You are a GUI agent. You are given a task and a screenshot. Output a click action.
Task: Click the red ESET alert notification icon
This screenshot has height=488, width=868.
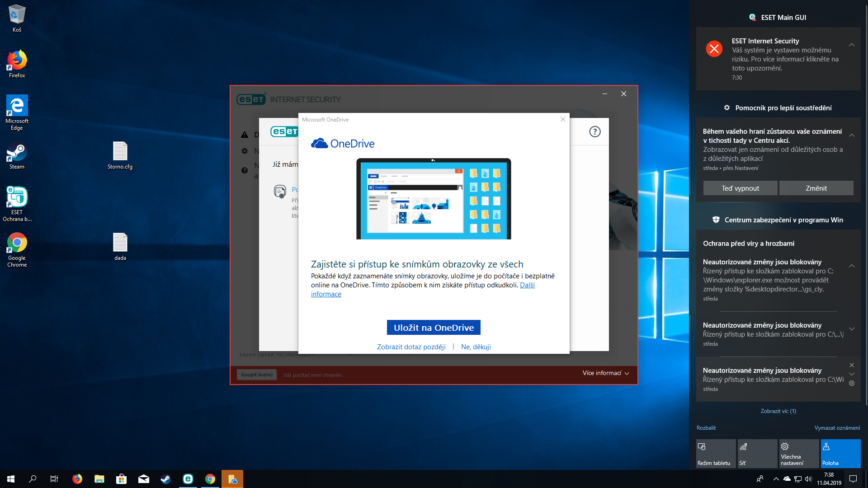point(714,49)
